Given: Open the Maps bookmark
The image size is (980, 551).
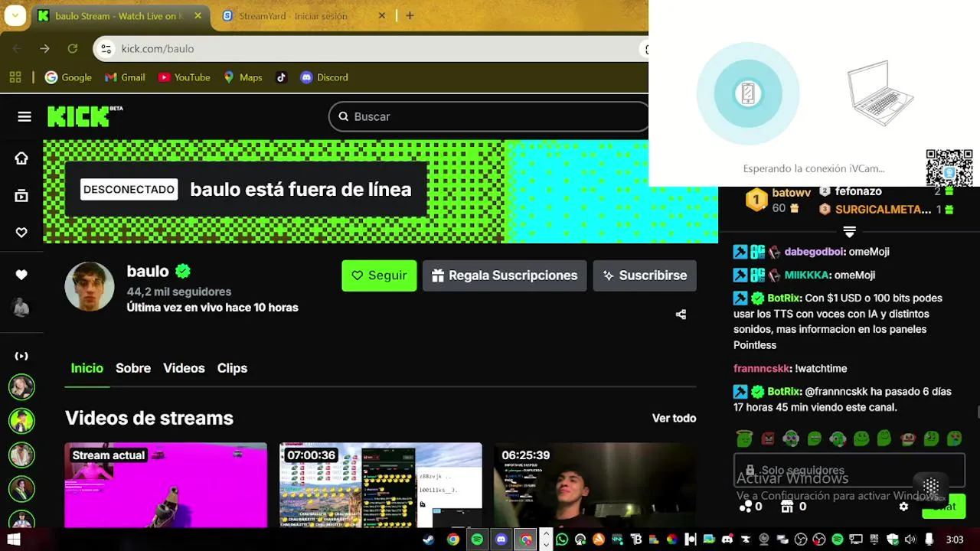Looking at the screenshot, I should point(242,77).
